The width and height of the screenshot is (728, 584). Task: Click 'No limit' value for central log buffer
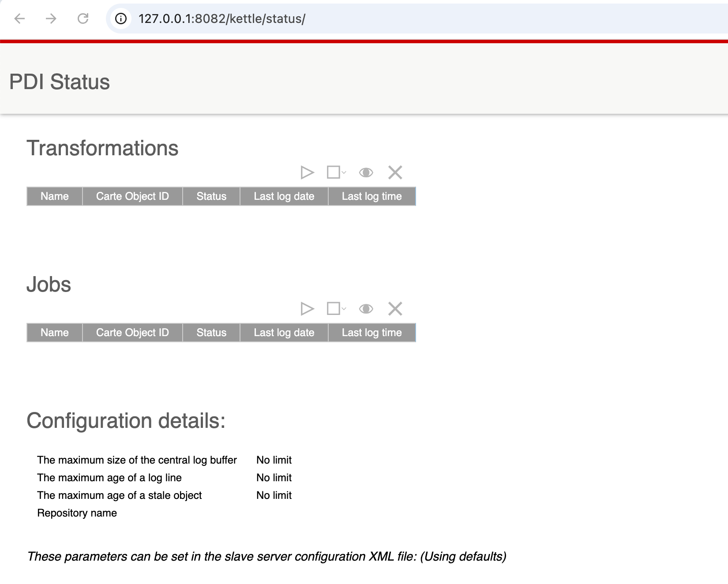[x=274, y=460]
